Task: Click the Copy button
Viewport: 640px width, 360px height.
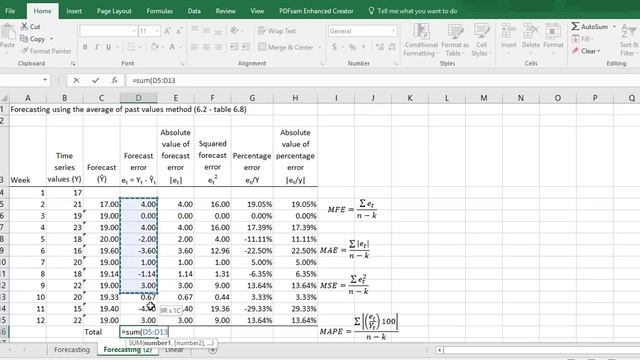Action: (x=33, y=39)
